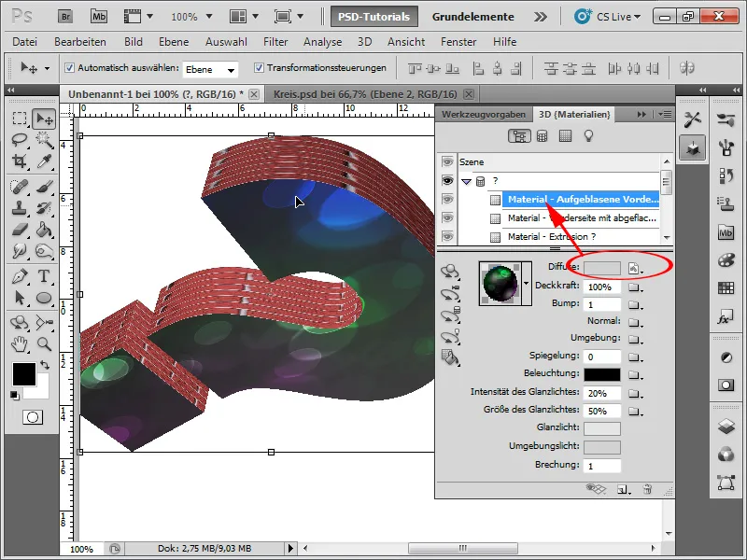
Task: Collapse the ? mesh tree node
Action: pyautogui.click(x=466, y=181)
